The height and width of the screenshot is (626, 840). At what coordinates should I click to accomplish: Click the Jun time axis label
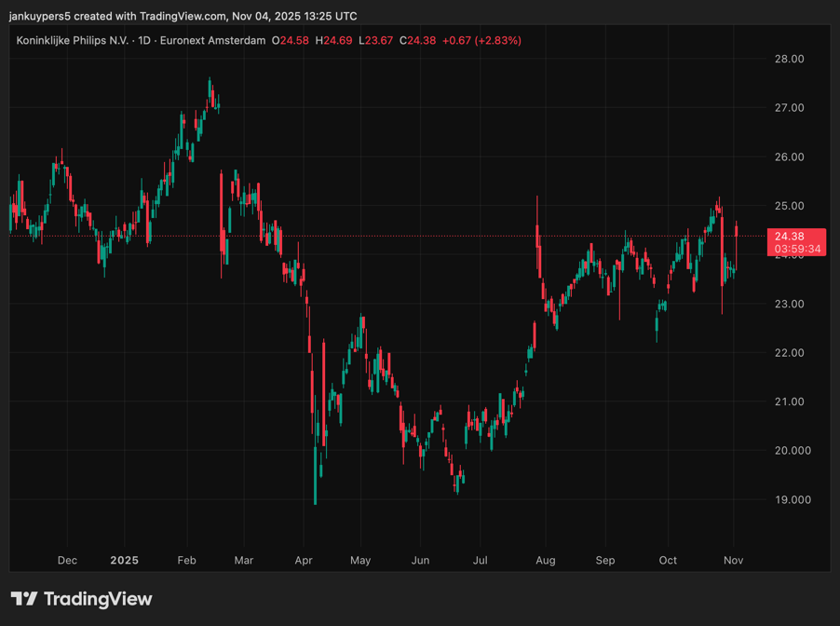421,560
